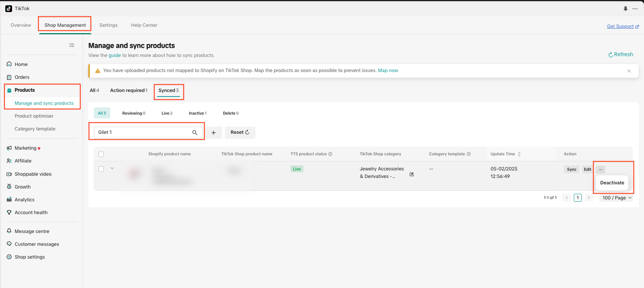Edit the TikTok Shop category icon
The width and height of the screenshot is (644, 288).
(x=412, y=174)
